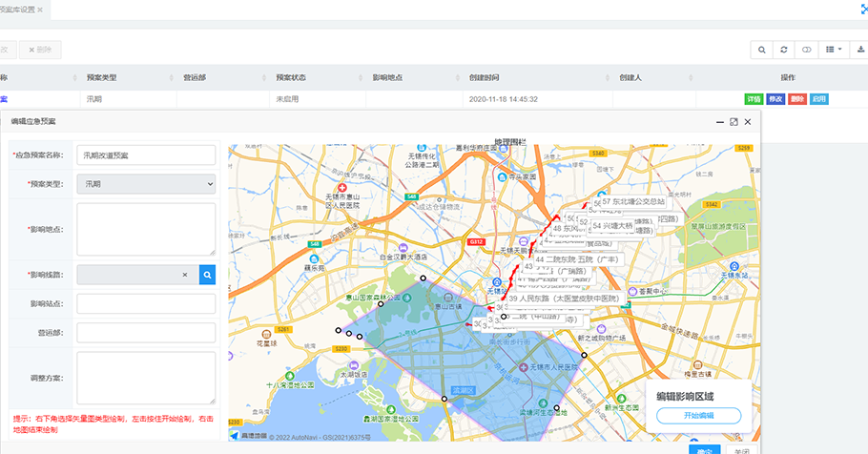Click the 影响站点 input field

[146, 303]
